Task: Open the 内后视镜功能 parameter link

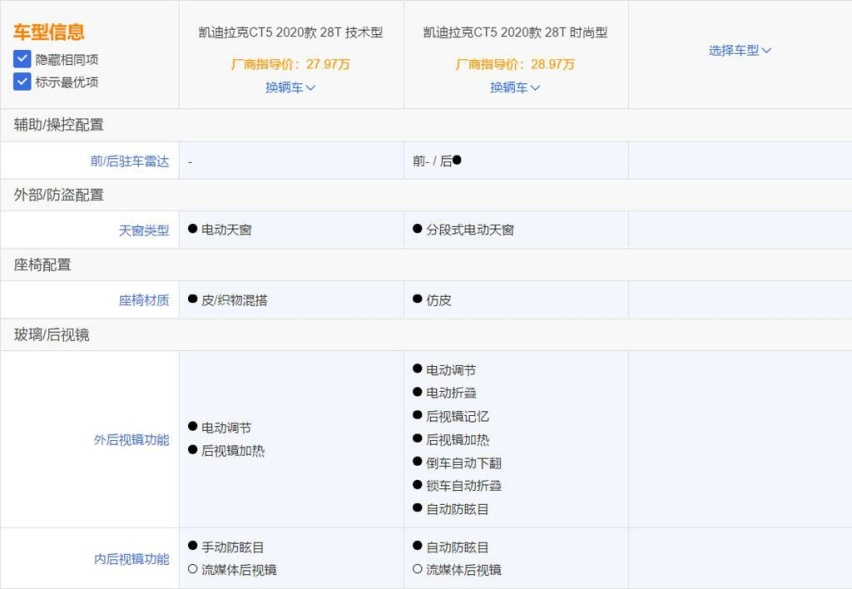Action: 131,559
